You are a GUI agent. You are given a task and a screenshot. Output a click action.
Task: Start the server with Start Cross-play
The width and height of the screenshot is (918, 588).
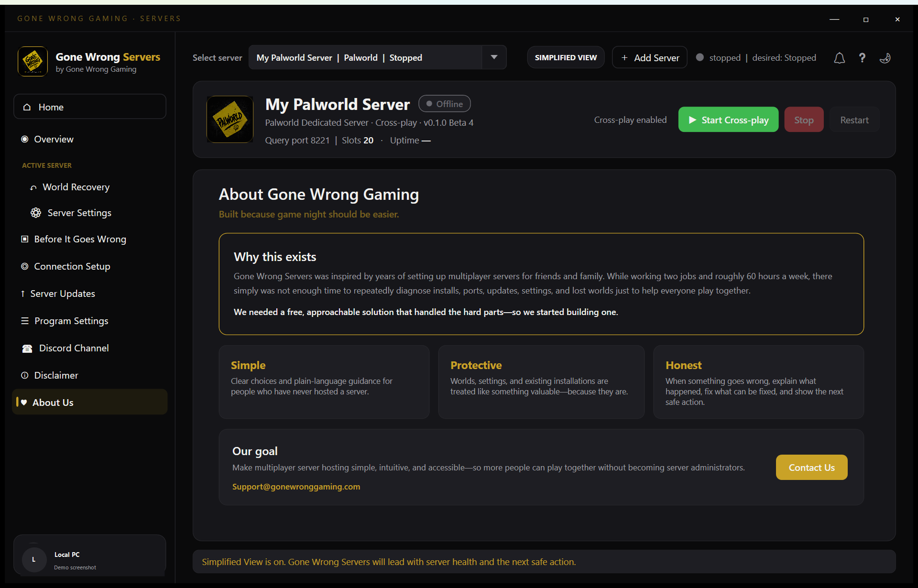tap(728, 120)
